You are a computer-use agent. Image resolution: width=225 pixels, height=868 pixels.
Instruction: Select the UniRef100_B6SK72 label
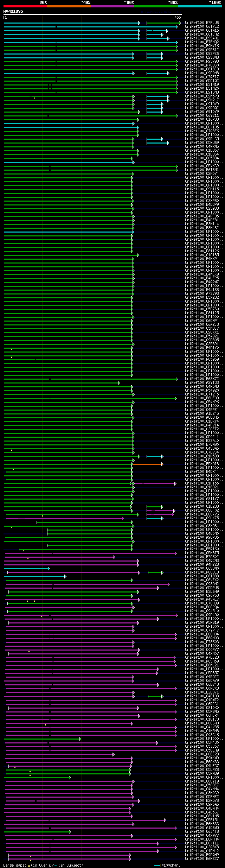202,379
